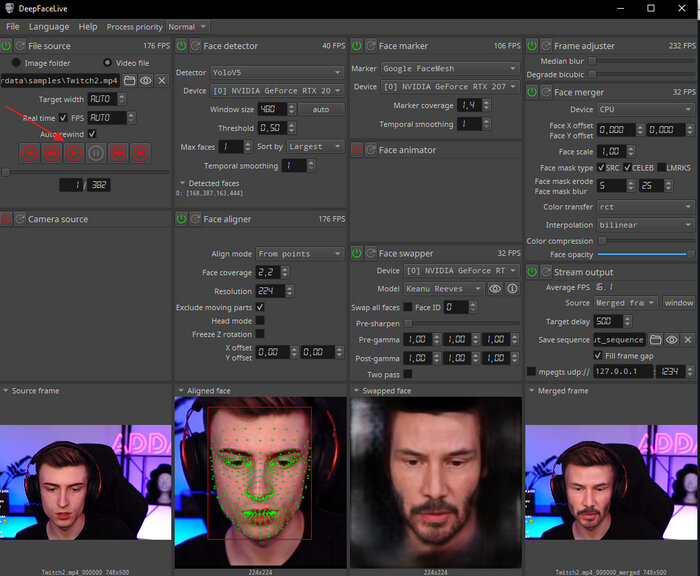700x576 pixels.
Task: Open Process priority Normal dropdown
Action: tap(188, 27)
